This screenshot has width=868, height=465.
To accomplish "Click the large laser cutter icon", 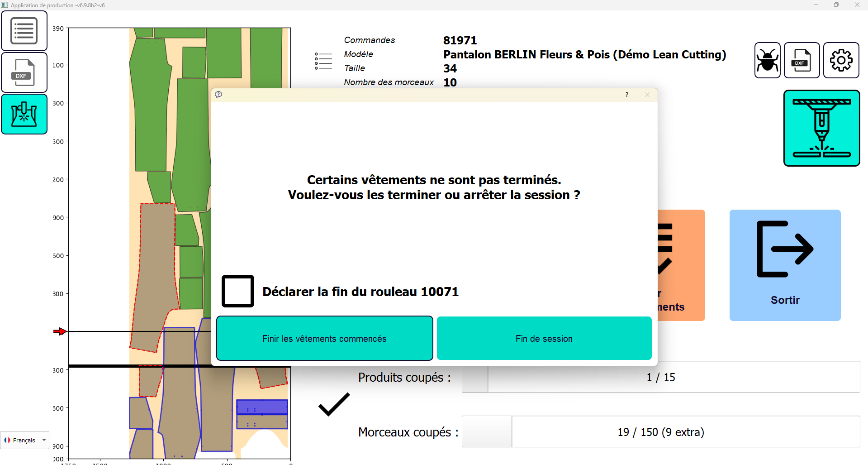I will click(x=821, y=128).
